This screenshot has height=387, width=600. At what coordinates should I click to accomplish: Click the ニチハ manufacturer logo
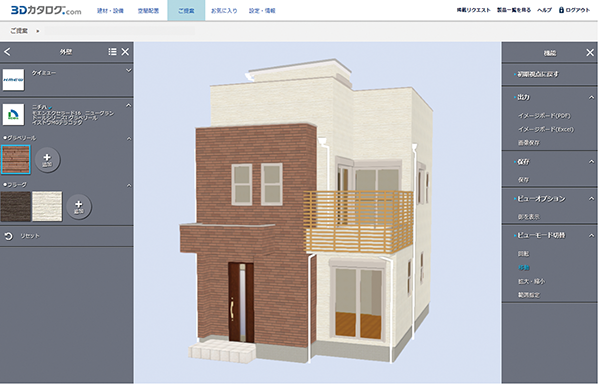point(13,114)
